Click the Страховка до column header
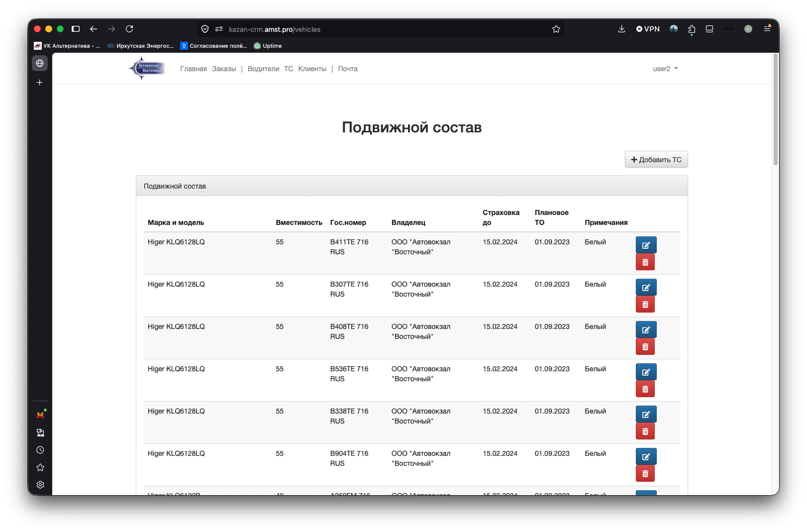 501,217
